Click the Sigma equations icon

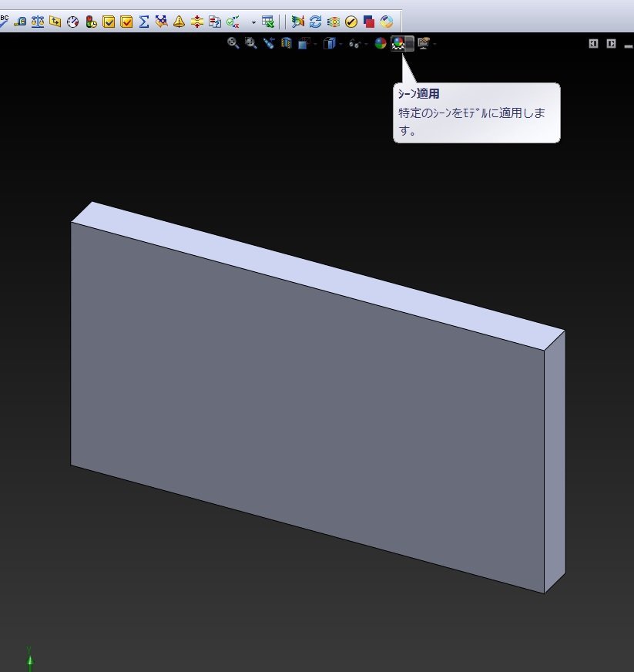point(144,22)
